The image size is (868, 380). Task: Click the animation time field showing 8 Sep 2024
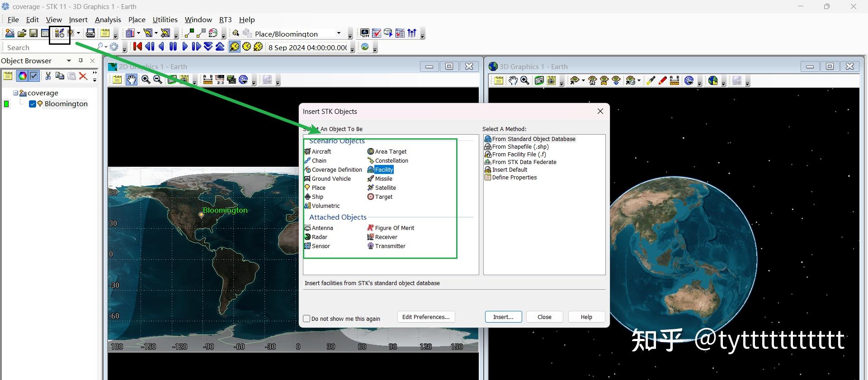307,47
